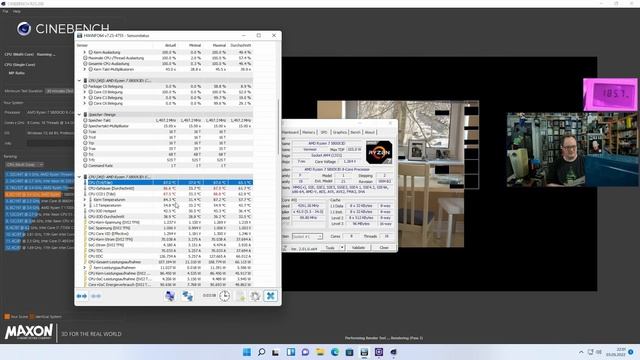Toggle the Identical System legend checkbox in Cinebench
Image resolution: width=640 pixels, height=360 pixels.
(32, 317)
